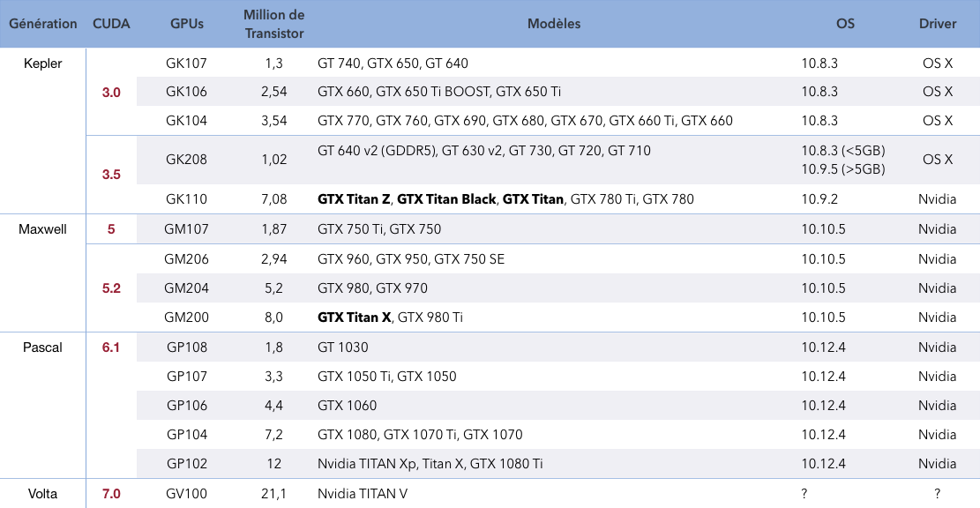Click the OS column header
980x508 pixels.
click(x=845, y=24)
